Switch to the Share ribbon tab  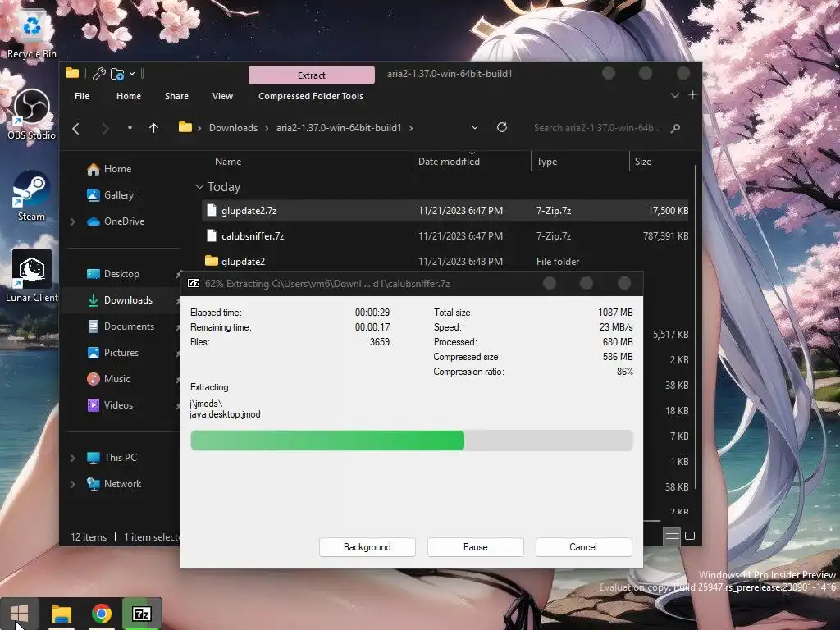177,96
